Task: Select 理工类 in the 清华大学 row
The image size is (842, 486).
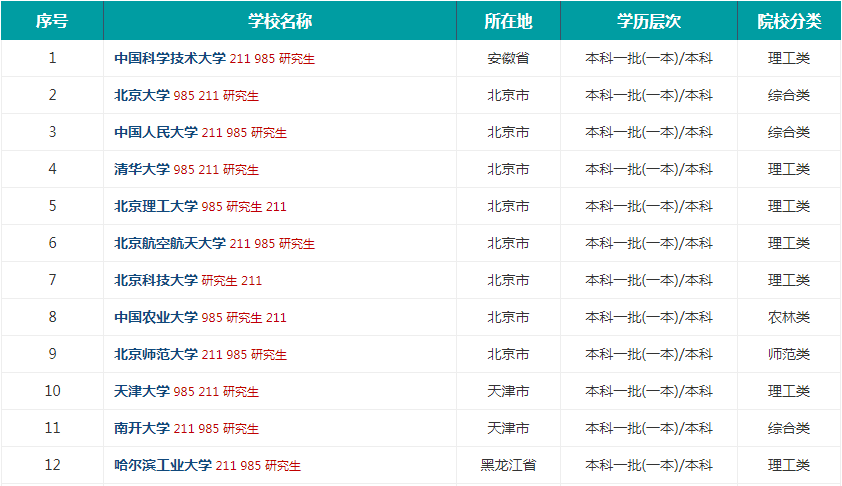Action: 789,169
